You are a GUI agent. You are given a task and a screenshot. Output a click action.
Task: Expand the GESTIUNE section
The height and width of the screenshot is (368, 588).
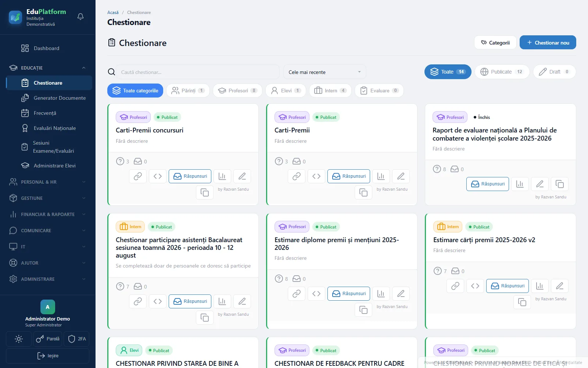pyautogui.click(x=48, y=198)
